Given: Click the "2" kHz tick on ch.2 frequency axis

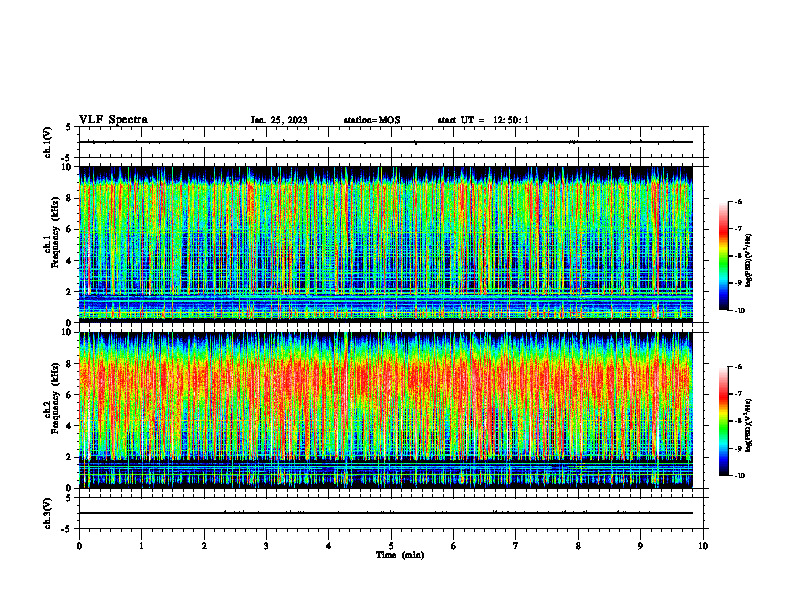Looking at the screenshot, I should 70,457.
